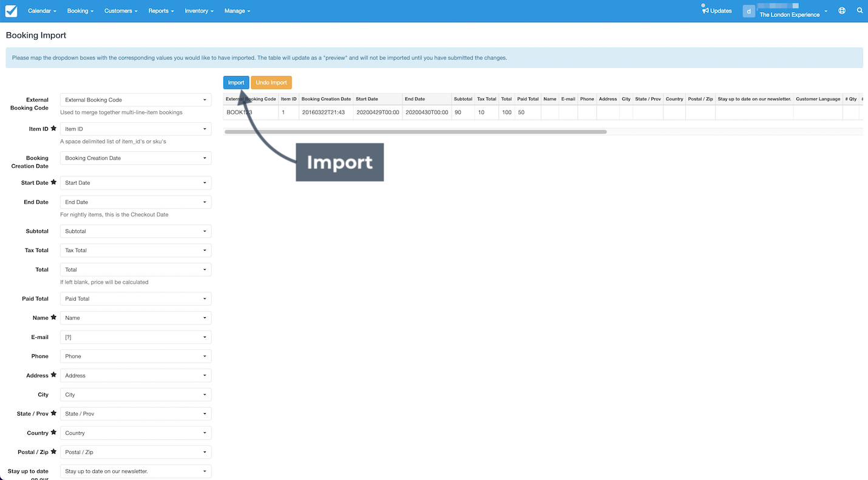Click the preview table horizontal scrollbar
Screen dimensions: 868x480
click(416, 131)
